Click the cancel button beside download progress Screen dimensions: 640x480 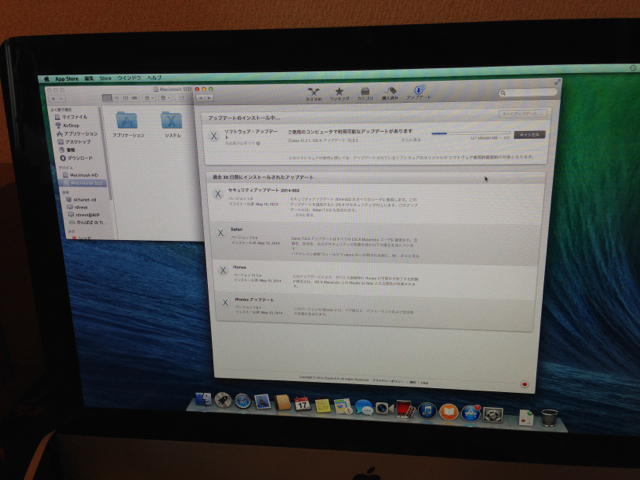(x=530, y=134)
